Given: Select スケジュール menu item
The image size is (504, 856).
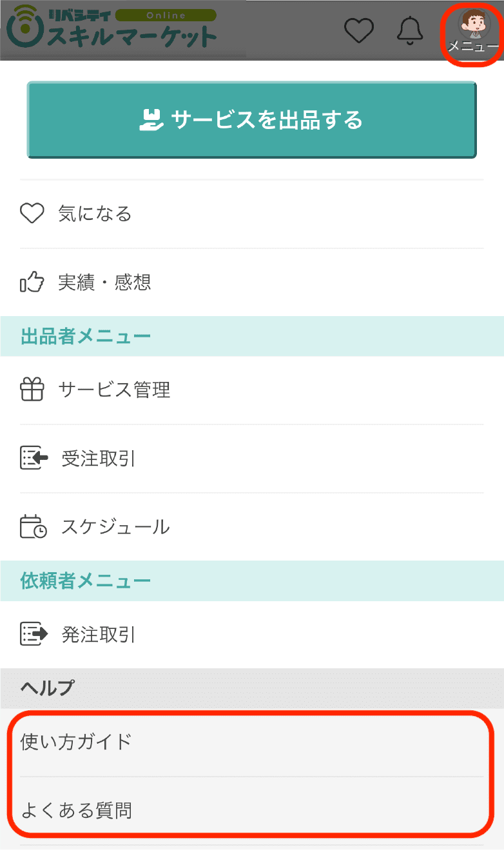Looking at the screenshot, I should pyautogui.click(x=115, y=527).
